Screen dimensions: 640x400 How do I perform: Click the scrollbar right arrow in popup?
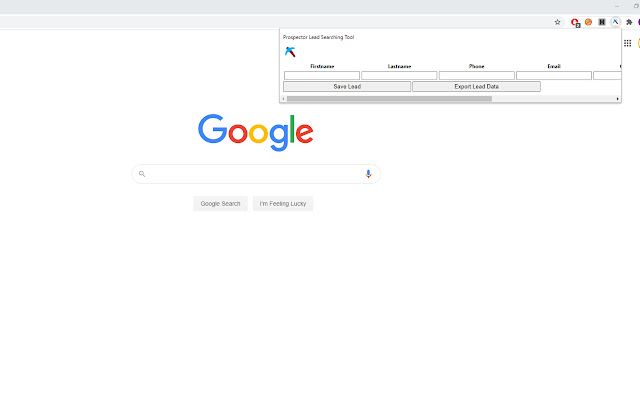click(x=618, y=99)
